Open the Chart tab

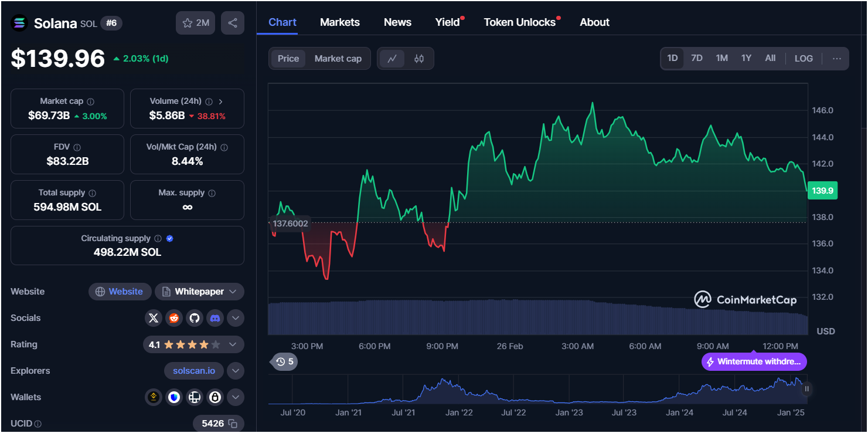coord(282,22)
